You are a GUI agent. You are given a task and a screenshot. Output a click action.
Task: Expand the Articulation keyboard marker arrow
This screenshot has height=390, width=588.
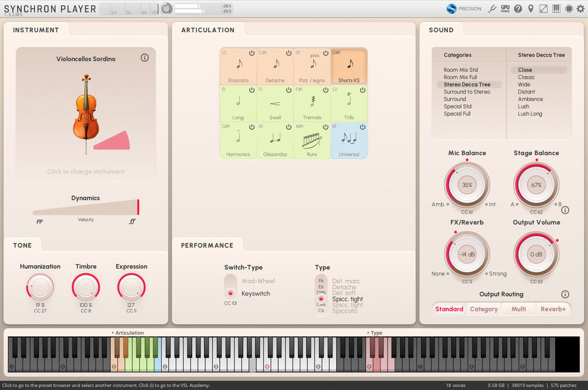coord(112,333)
